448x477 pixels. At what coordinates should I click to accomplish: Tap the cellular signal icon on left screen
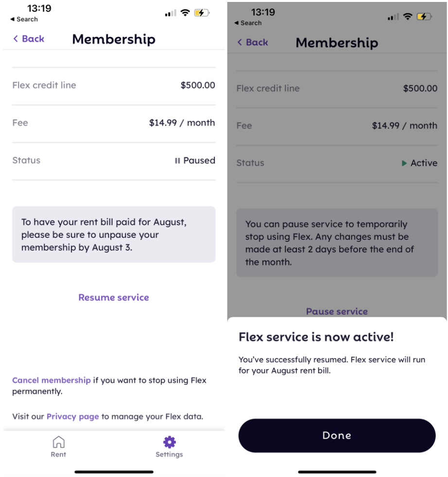(170, 14)
